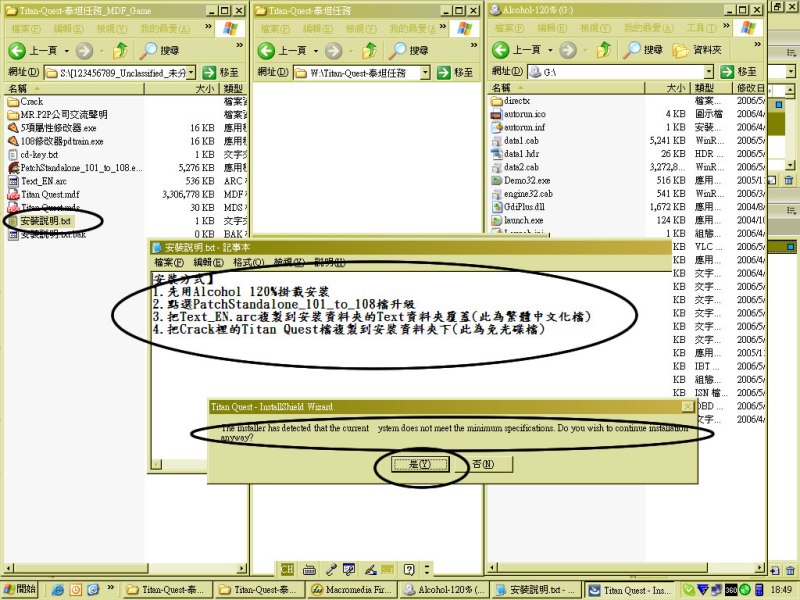Toggle the 資料夾 folders pane in Alcohol-120% window
The image size is (800, 600).
[697, 49]
